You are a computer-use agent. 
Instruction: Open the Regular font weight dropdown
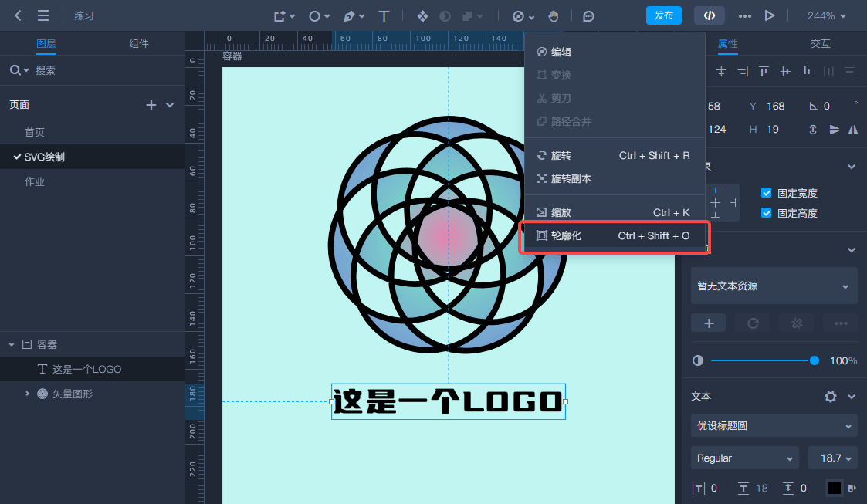tap(743, 458)
